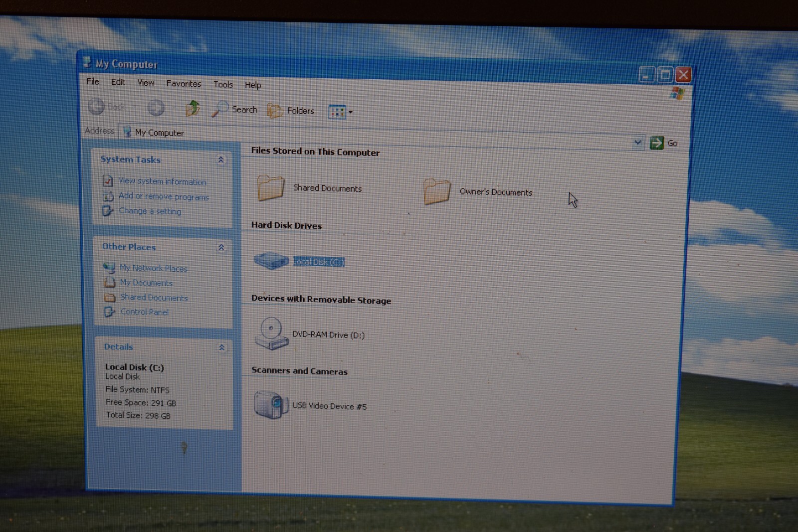Select the Owner's Documents folder icon
This screenshot has width=798, height=532.
point(437,191)
